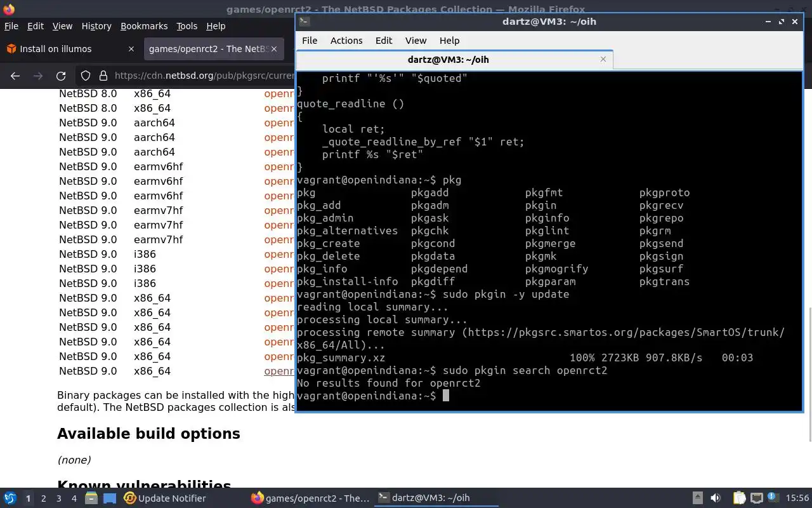
Task: Click 'quote_readline ()' line in terminal
Action: [x=350, y=104]
